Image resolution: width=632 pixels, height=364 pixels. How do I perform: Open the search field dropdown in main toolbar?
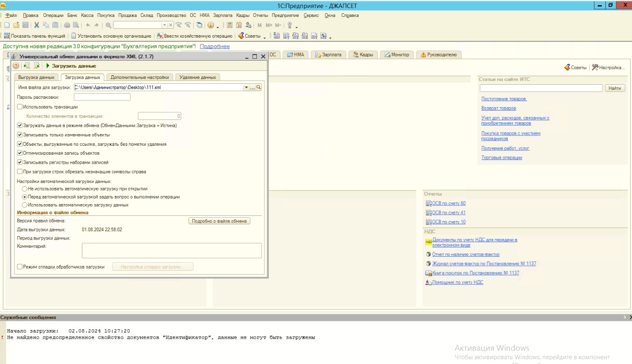tap(164, 25)
